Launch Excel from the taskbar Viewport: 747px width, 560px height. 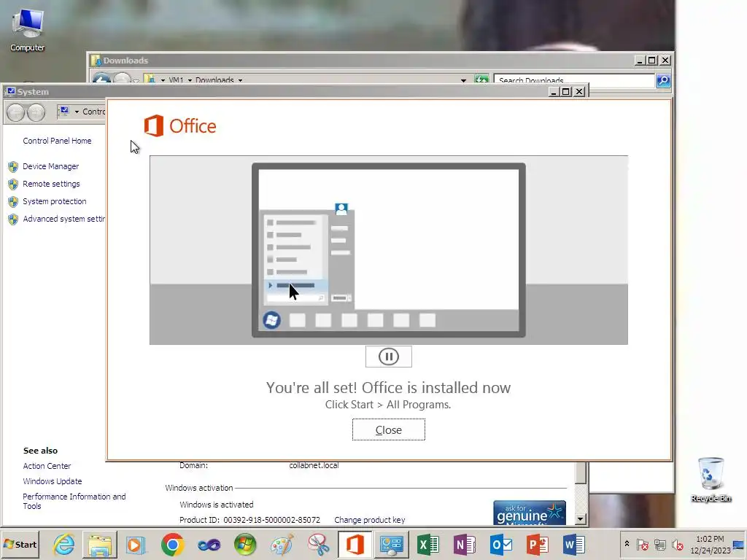[x=427, y=544]
